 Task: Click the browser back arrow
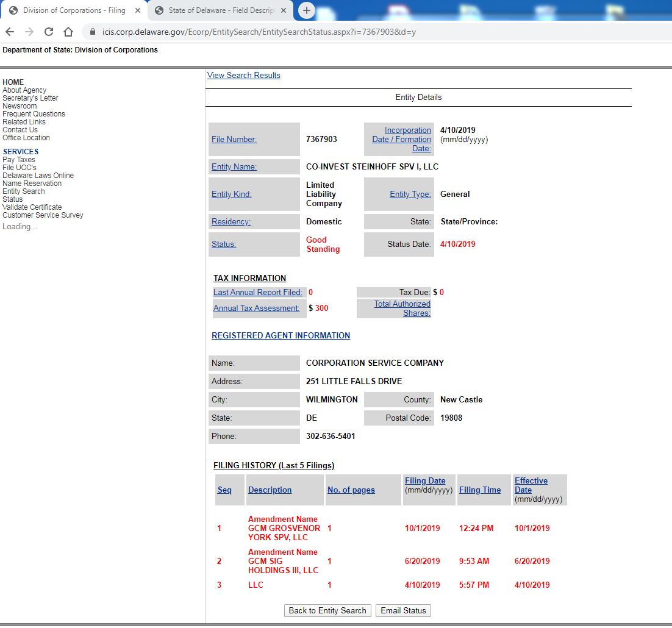tap(10, 32)
